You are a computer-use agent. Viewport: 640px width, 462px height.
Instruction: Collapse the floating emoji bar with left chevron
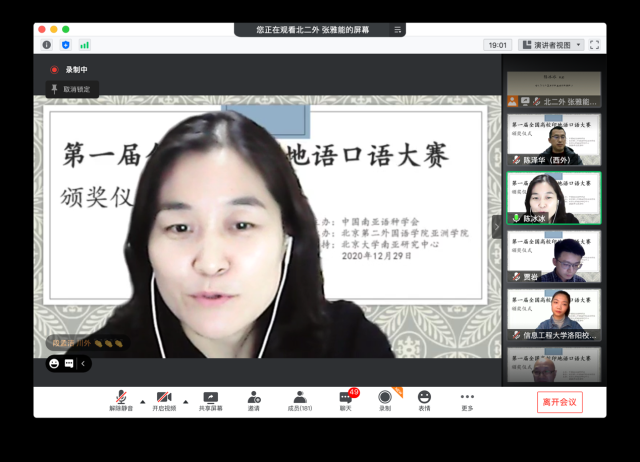83,364
